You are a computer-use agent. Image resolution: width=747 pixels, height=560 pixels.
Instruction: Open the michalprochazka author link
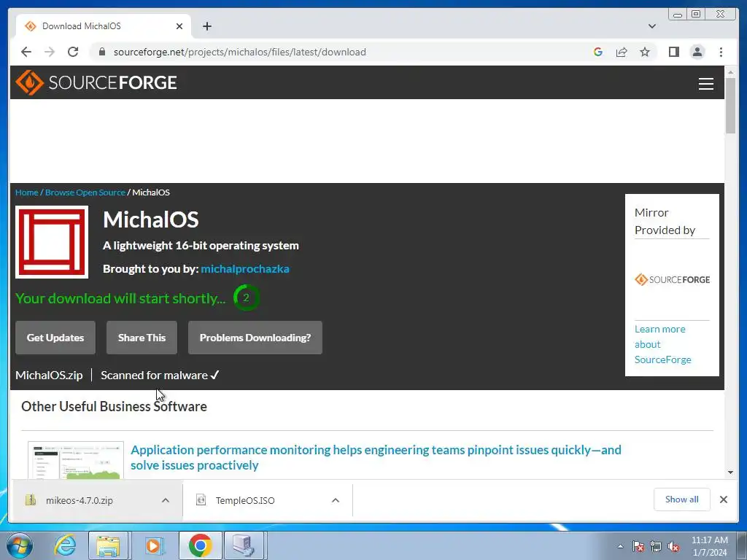(x=245, y=268)
